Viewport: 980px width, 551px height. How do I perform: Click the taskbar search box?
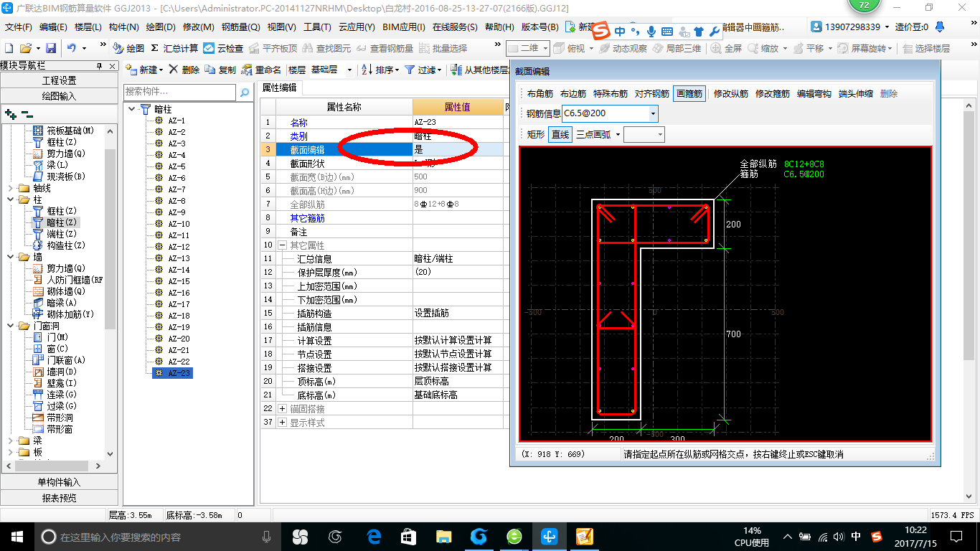(158, 536)
